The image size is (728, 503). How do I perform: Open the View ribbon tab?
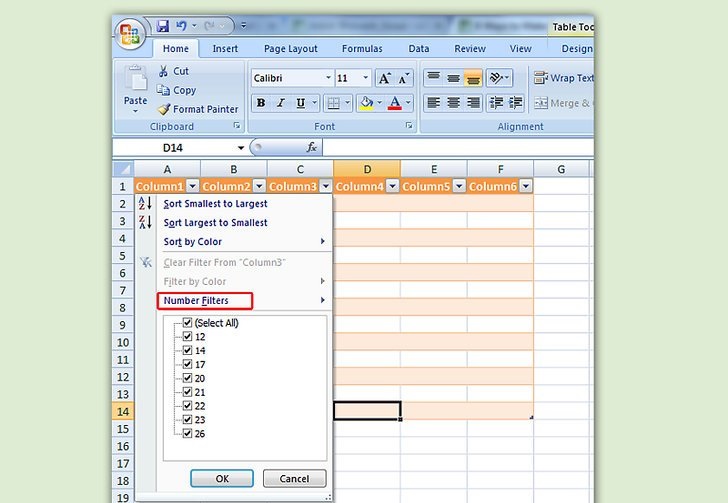[520, 49]
